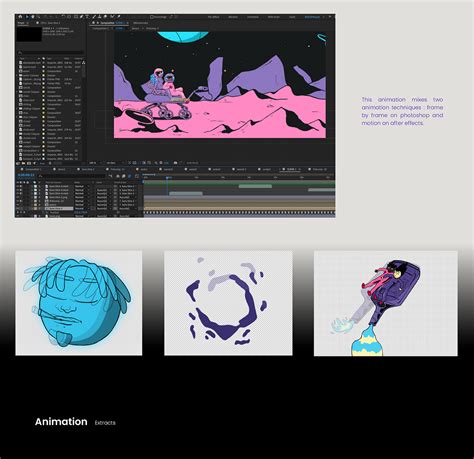Hide layer 3 using its eye toggle
474x459 pixels.
pos(18,193)
